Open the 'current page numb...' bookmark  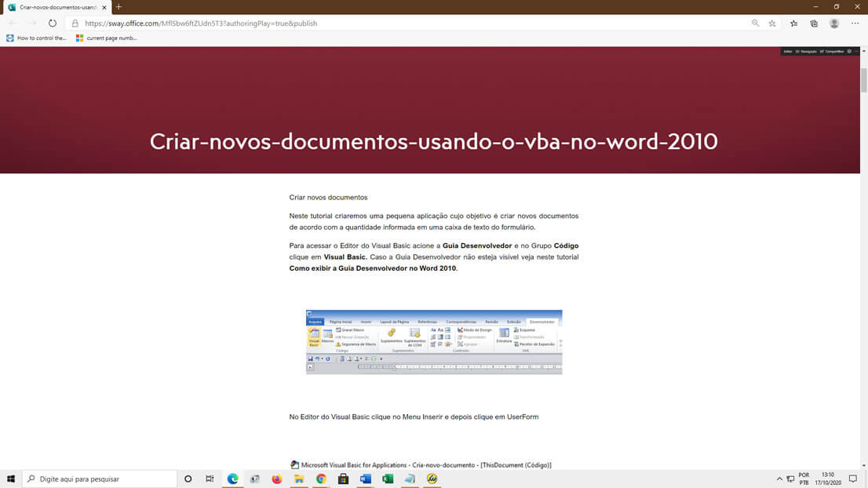coord(106,38)
